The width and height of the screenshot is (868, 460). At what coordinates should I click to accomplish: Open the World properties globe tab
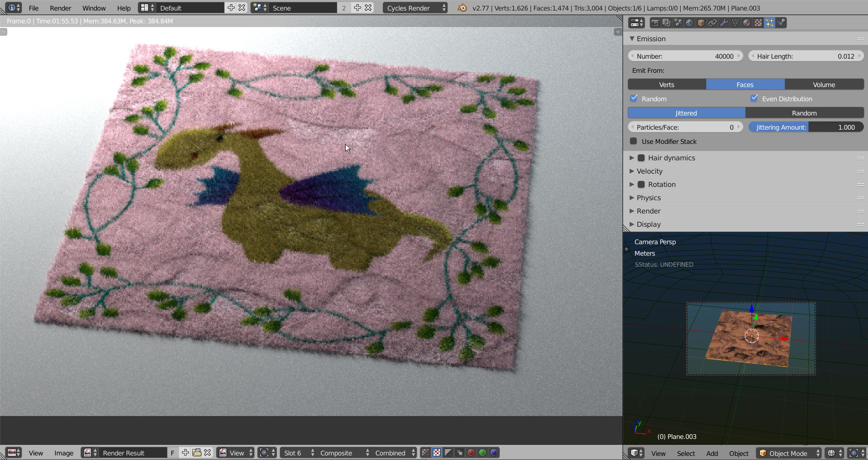click(689, 22)
